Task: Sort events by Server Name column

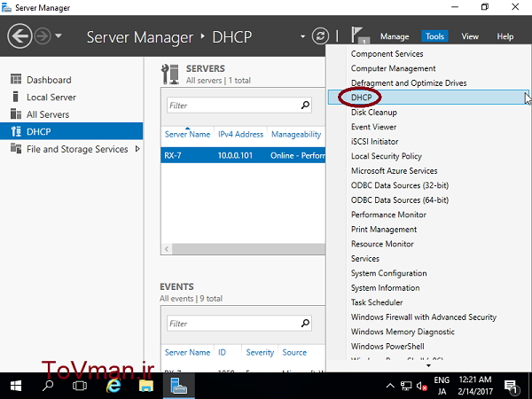Action: [187, 353]
